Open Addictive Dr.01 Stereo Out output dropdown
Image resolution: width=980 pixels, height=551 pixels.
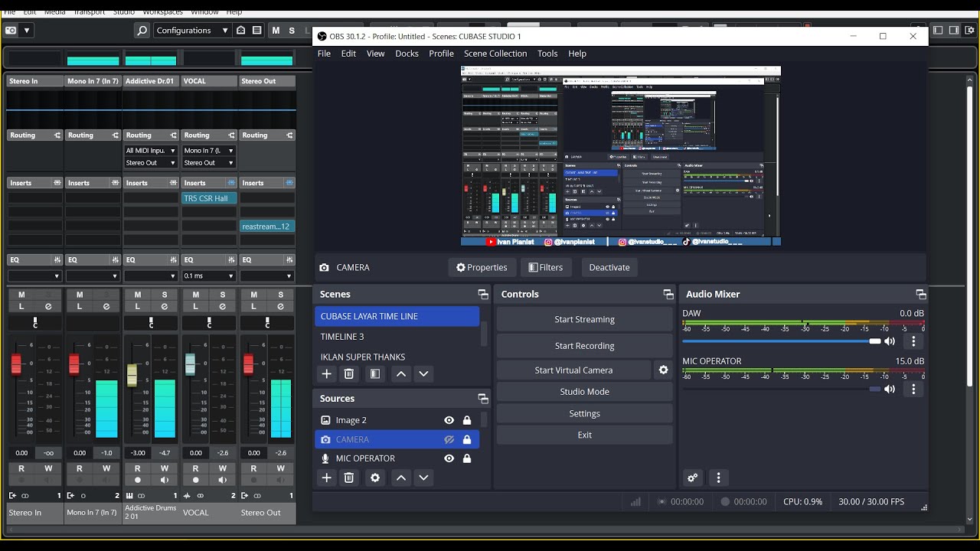[151, 163]
